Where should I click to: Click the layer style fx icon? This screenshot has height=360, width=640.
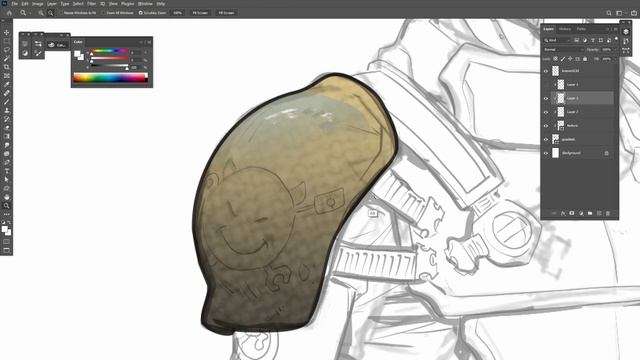(563, 213)
